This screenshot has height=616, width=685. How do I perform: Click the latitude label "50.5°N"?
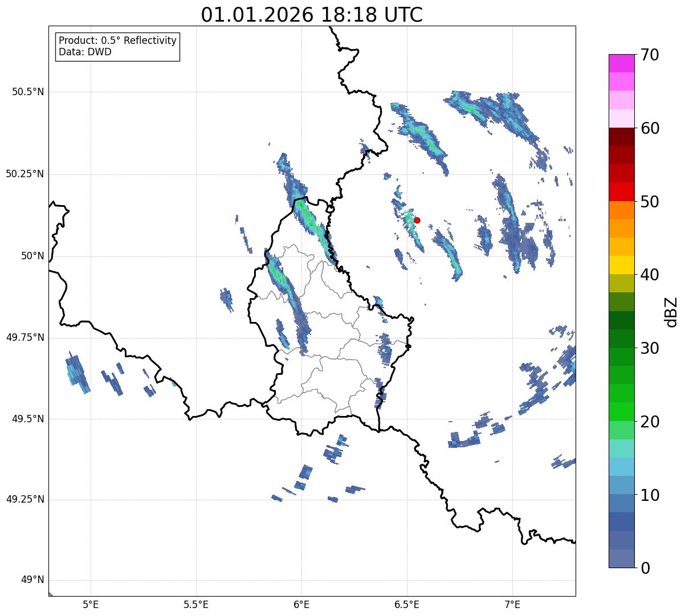click(x=28, y=92)
